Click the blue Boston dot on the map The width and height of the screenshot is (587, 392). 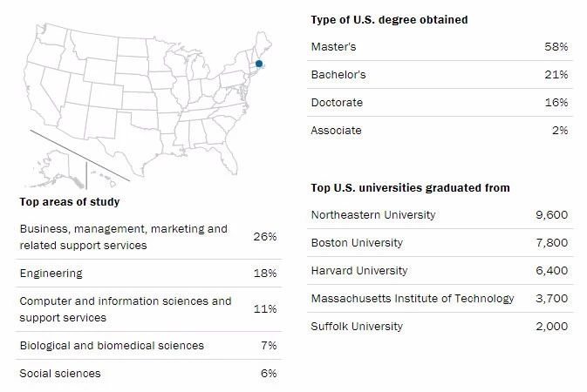click(x=259, y=64)
